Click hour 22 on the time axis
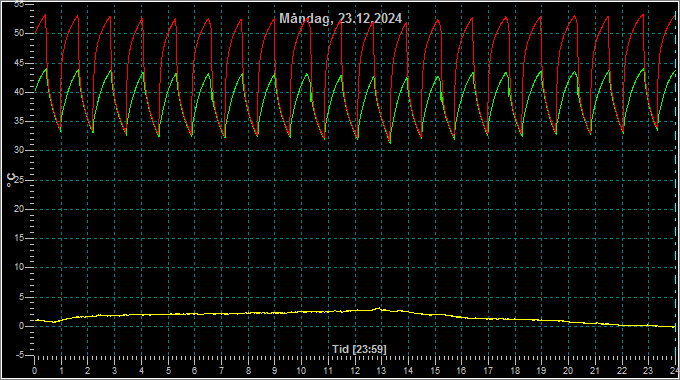The width and height of the screenshot is (680, 380). tap(622, 371)
